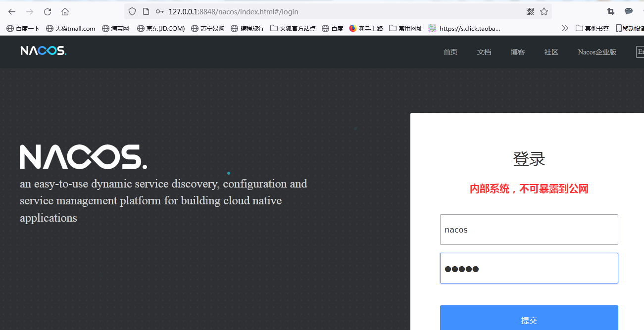Click the Nacos logo in header

coord(44,50)
